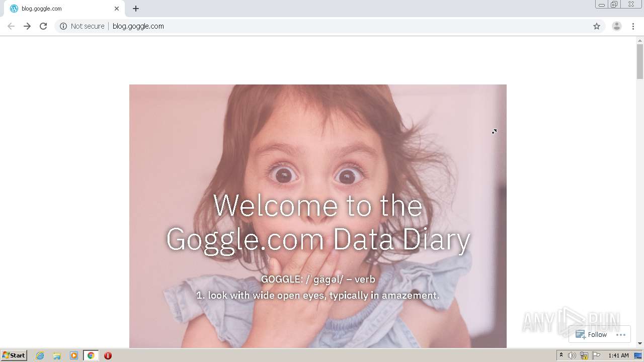Launch Internet Explorer from the taskbar
Viewport: 644px width, 362px height.
40,355
